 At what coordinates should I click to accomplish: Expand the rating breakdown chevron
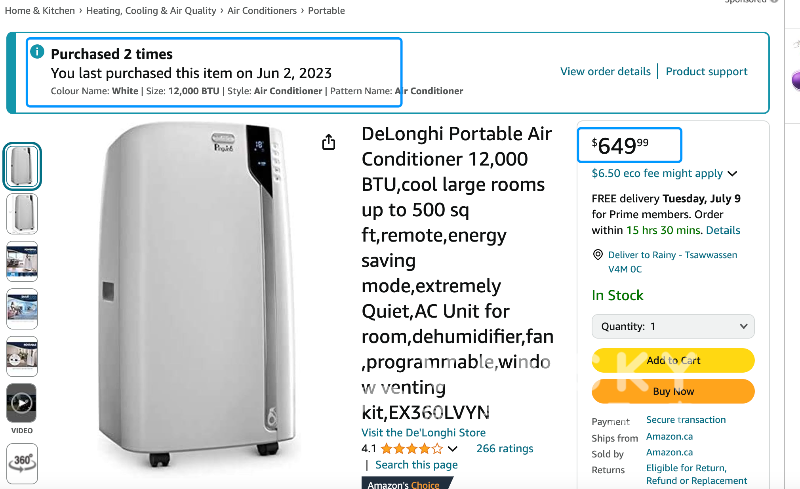click(453, 450)
